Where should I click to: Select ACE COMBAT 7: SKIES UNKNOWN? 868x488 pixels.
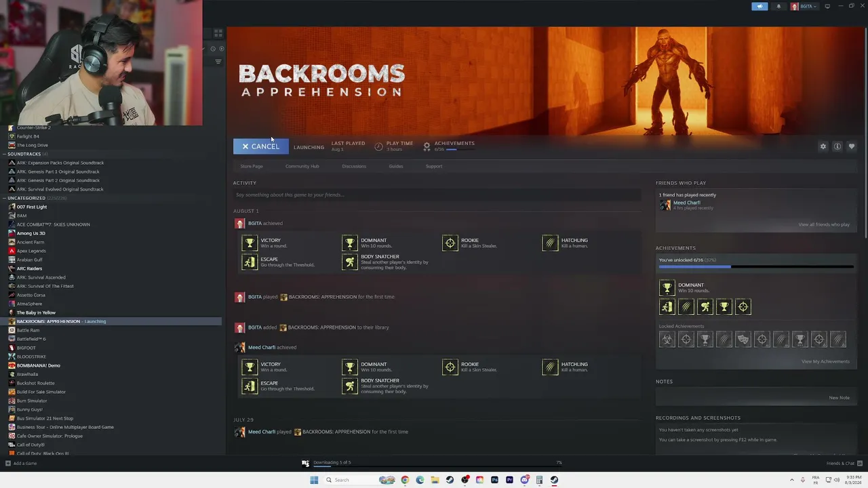click(53, 224)
